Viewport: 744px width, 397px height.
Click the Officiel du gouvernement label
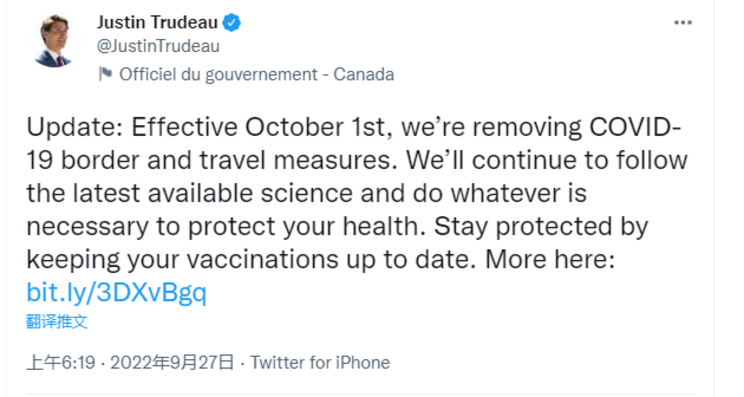pos(218,74)
